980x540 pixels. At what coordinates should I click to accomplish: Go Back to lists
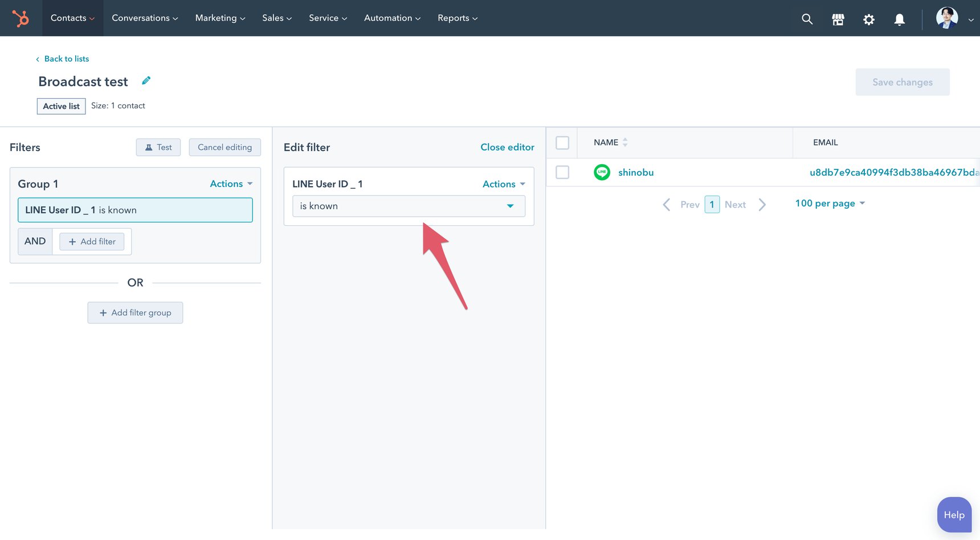click(66, 59)
